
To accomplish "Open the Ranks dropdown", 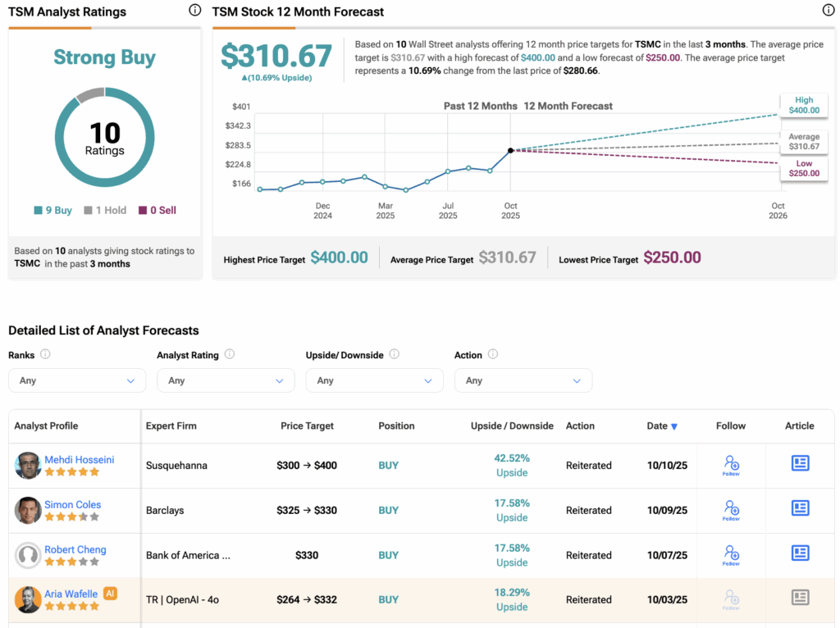I will pyautogui.click(x=77, y=380).
